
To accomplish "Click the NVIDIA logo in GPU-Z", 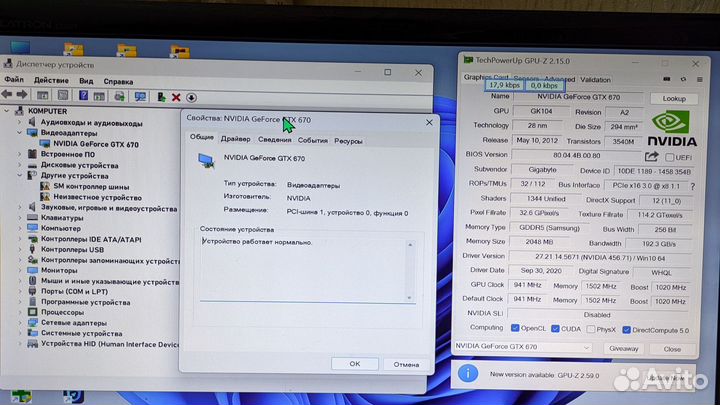I will 672,129.
